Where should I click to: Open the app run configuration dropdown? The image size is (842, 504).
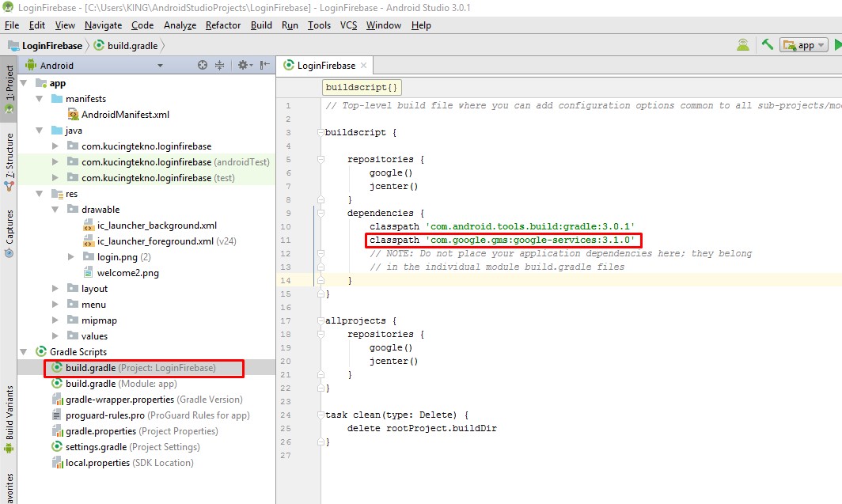(x=803, y=45)
